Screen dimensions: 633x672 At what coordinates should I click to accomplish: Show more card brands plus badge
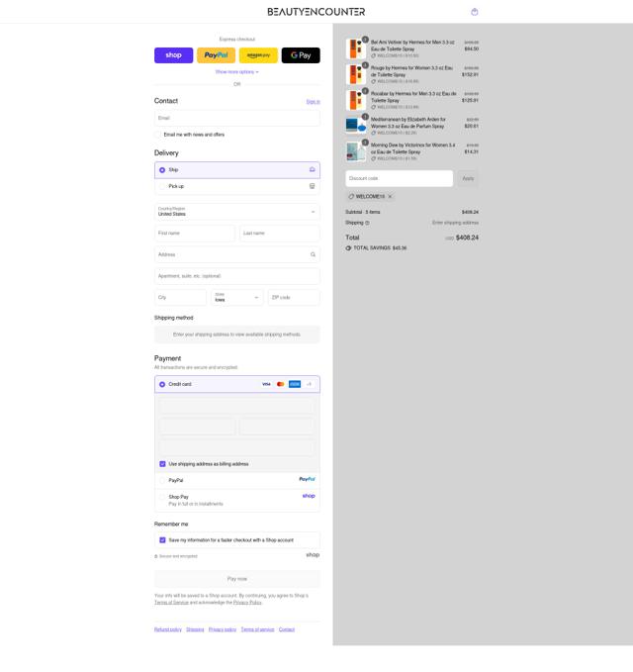click(309, 384)
